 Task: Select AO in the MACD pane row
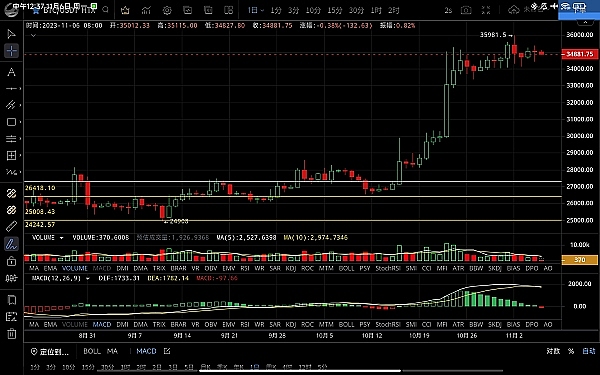pyautogui.click(x=548, y=324)
